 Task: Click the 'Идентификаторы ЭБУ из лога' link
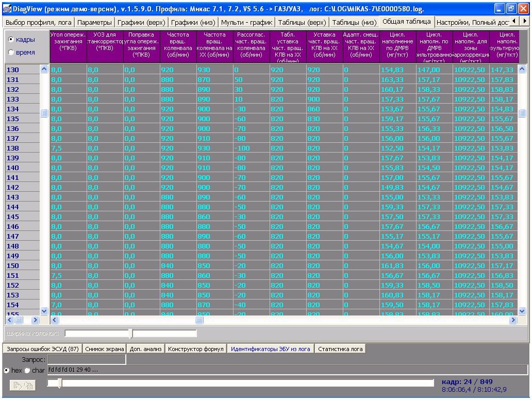(x=270, y=349)
